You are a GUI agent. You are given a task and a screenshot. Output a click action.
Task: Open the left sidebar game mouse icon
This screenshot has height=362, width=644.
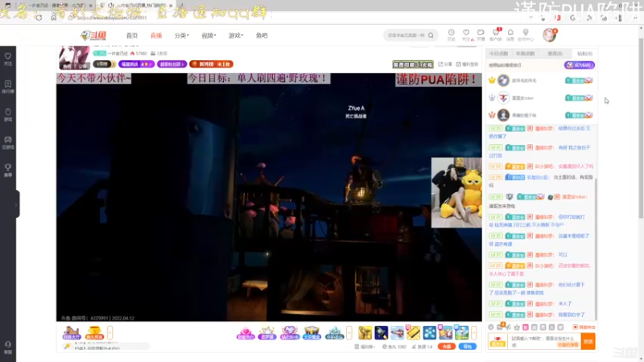8,114
